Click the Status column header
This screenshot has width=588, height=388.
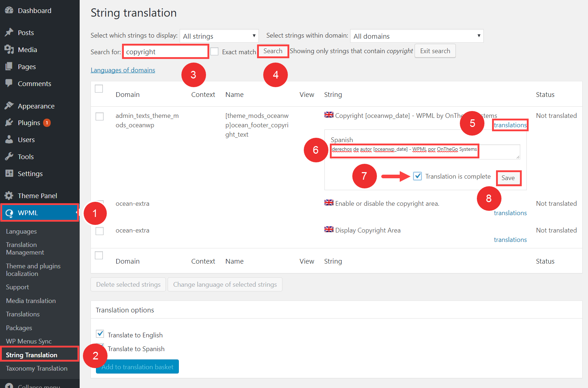tap(545, 94)
